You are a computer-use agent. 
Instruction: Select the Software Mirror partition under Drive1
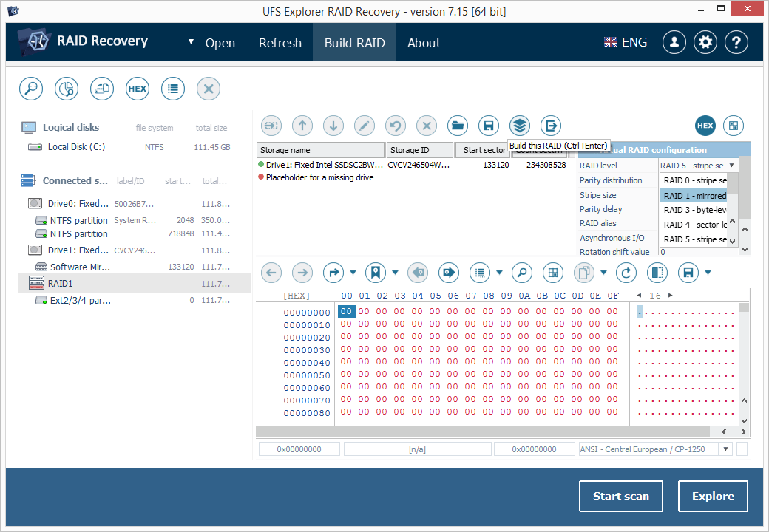134,267
